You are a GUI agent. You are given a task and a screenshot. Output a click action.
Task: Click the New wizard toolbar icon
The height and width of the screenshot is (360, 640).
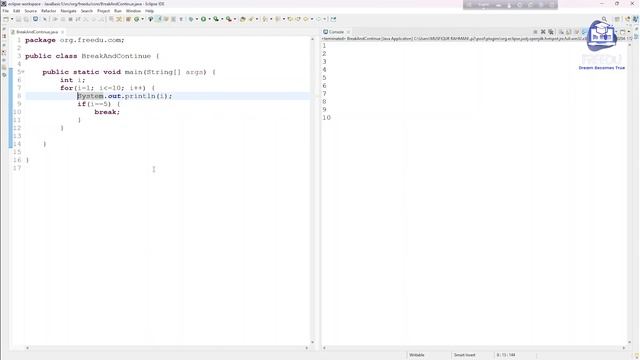5,19
